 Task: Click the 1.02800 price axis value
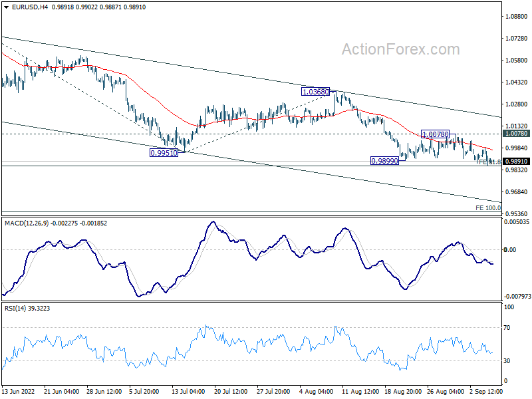[517, 104]
